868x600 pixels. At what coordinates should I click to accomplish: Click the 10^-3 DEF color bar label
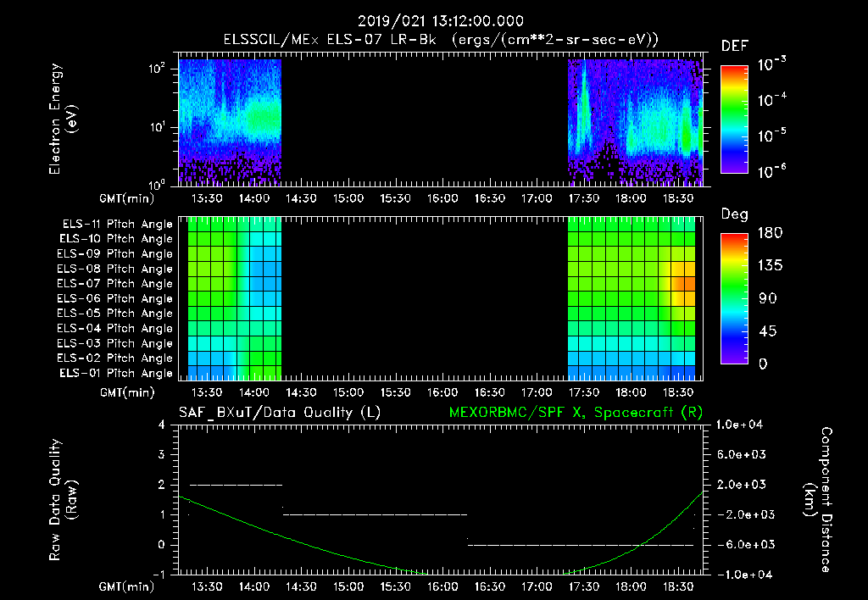coord(771,64)
